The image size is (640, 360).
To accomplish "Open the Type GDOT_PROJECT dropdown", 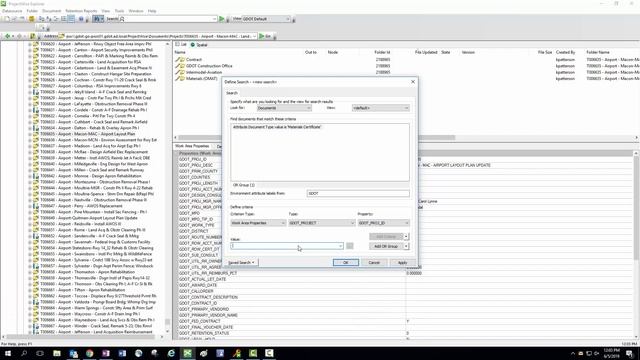I will [322, 223].
